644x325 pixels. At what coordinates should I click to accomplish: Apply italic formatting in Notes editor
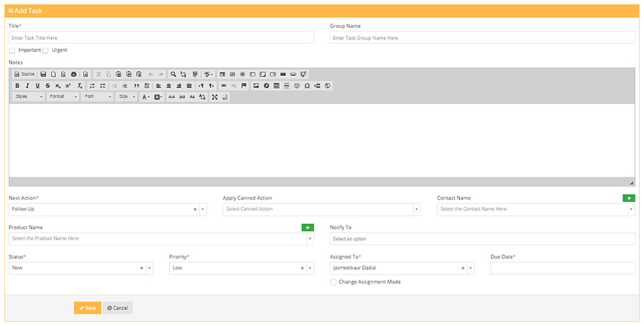click(x=28, y=86)
